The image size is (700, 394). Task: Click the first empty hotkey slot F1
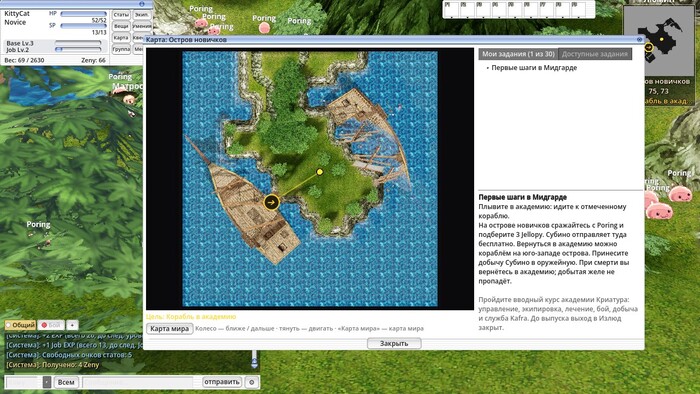(x=452, y=9)
